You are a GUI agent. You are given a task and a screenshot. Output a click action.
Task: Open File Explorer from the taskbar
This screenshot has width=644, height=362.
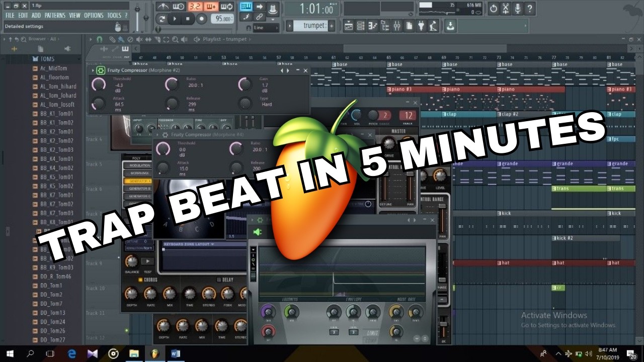pos(133,353)
